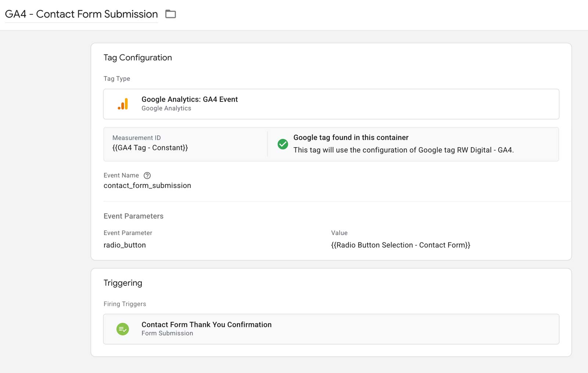Click the Measurement ID field
The height and width of the screenshot is (373, 588).
tap(184, 144)
